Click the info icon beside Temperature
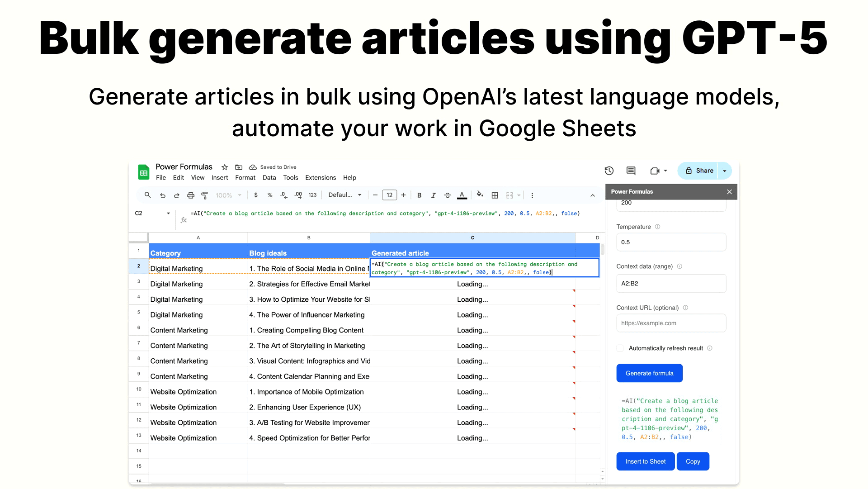Screen dimensions: 868x489 pyautogui.click(x=658, y=227)
